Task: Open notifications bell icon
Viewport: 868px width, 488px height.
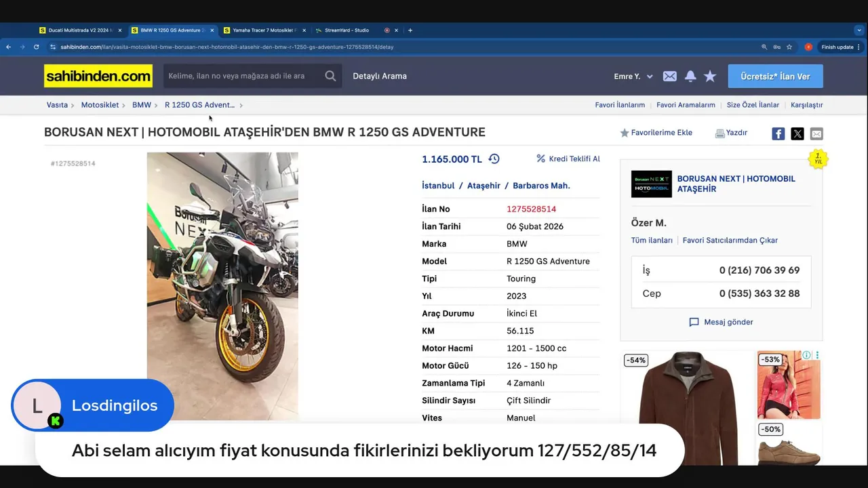Action: pyautogui.click(x=690, y=77)
